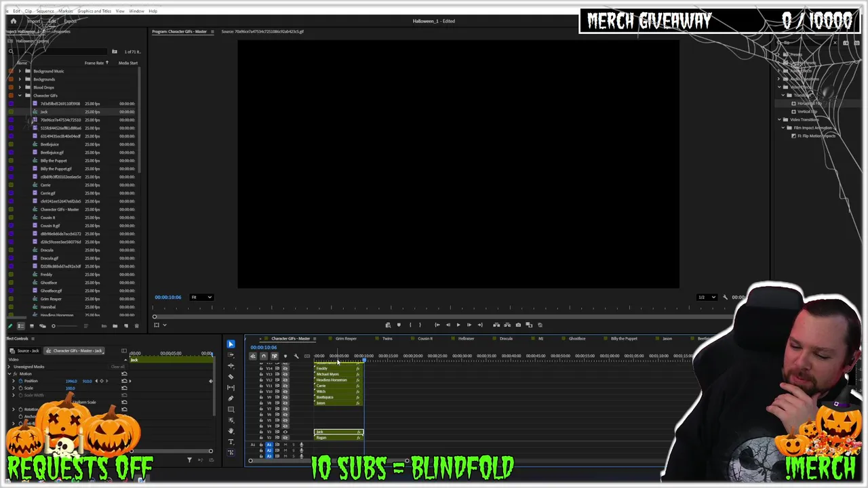Click the timeline display settings wrench

pyautogui.click(x=296, y=356)
